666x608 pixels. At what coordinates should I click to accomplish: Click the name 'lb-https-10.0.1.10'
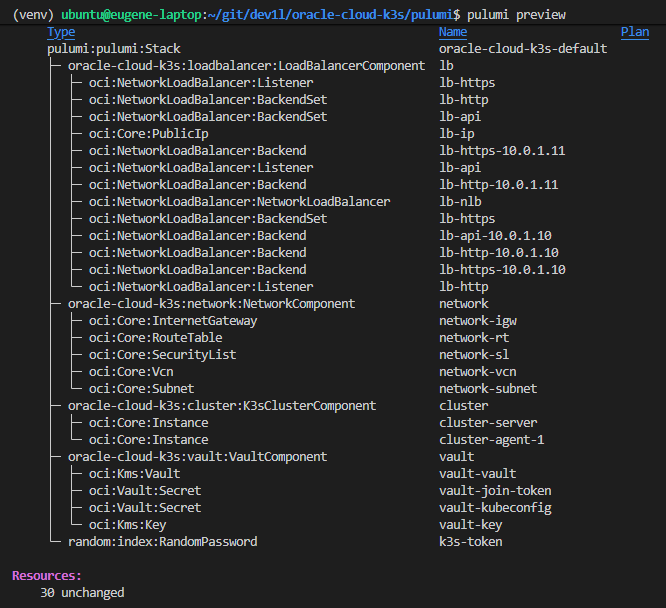point(502,270)
